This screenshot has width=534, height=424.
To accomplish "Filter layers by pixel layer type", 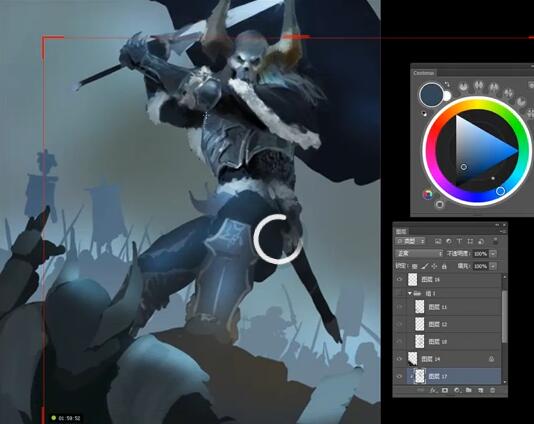I will (438, 241).
